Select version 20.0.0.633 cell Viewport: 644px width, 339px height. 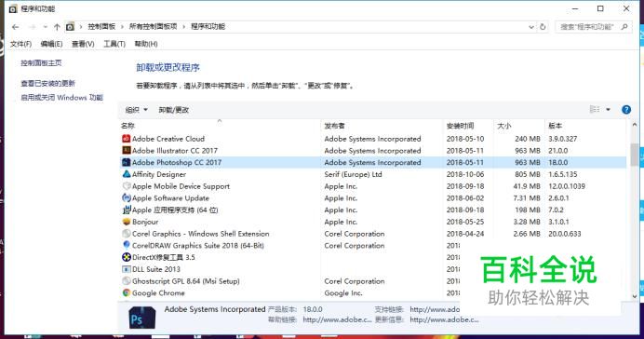point(565,234)
